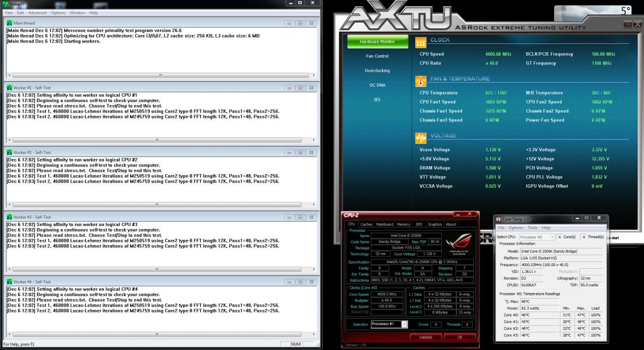
Task: Open the Help menu in Prime95
Action: click(94, 13)
